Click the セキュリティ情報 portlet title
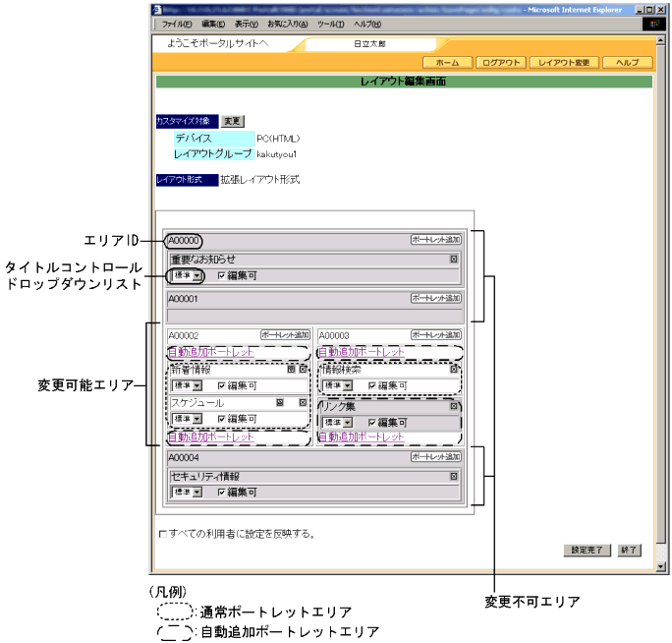This screenshot has height=643, width=672. (205, 476)
